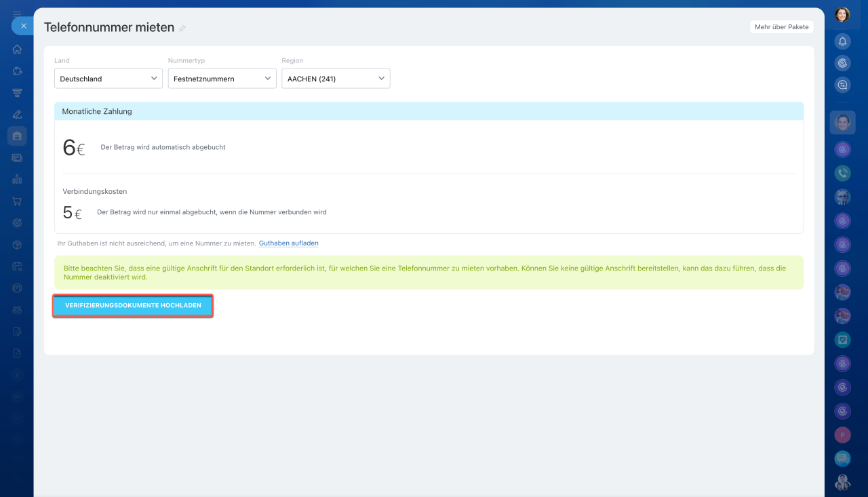Click the home icon in left sidebar
The height and width of the screenshot is (497, 868).
pyautogui.click(x=17, y=49)
